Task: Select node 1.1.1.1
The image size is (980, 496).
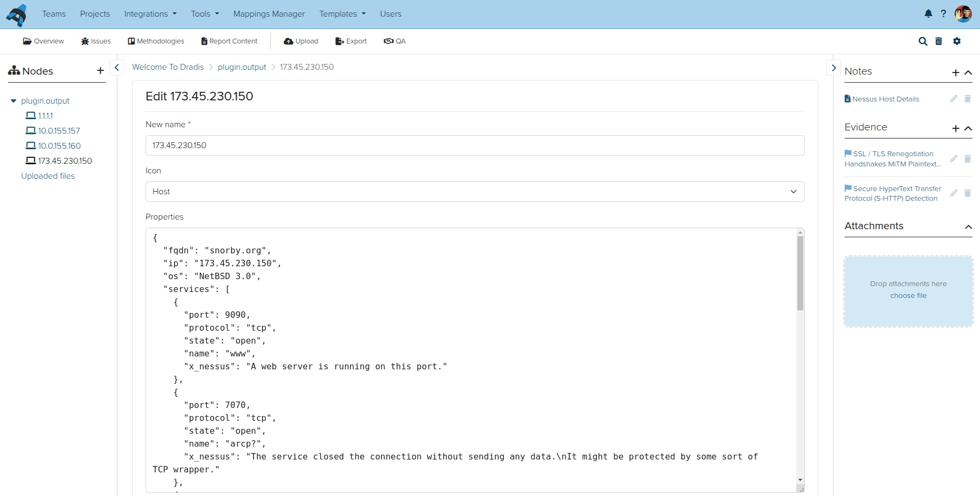Action: pos(40,115)
